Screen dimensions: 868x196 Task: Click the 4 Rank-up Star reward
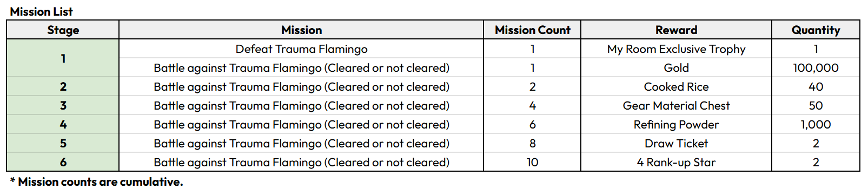[x=676, y=163]
